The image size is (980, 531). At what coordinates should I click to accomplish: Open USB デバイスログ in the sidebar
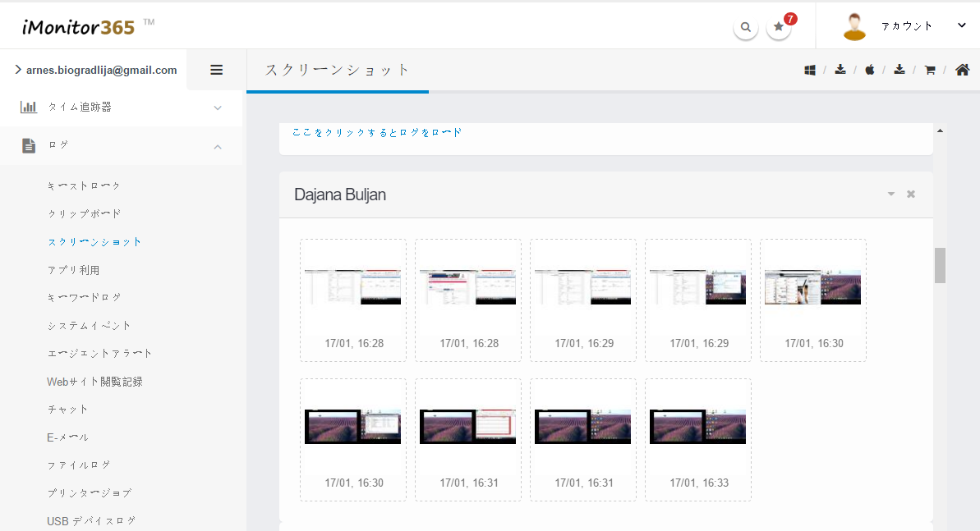click(x=91, y=521)
